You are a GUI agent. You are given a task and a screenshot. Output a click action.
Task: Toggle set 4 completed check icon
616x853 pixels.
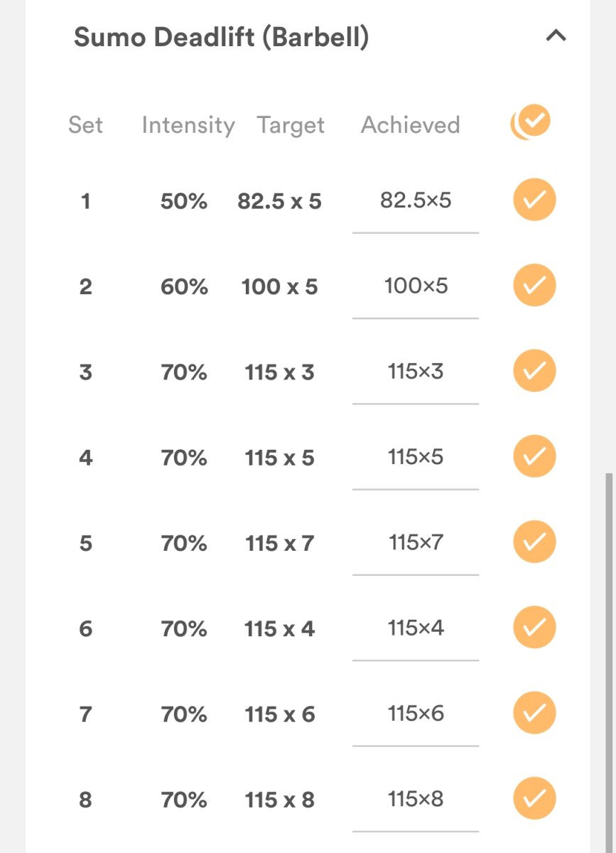(534, 456)
